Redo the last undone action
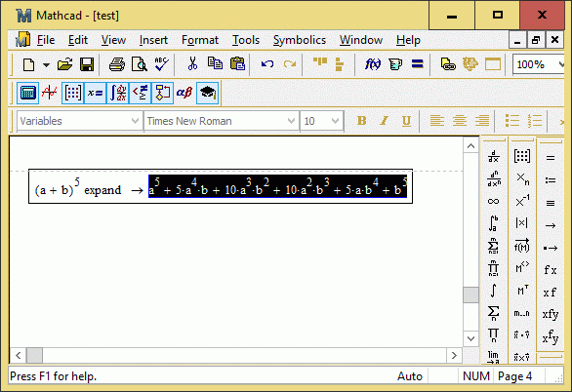The image size is (572, 392). coord(290,64)
